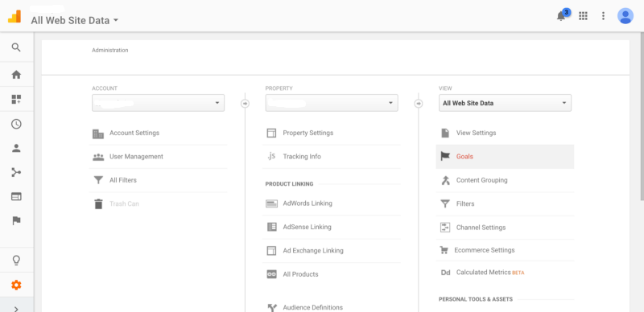Open the VIEW dropdown showing All Web Site Data

tap(505, 103)
